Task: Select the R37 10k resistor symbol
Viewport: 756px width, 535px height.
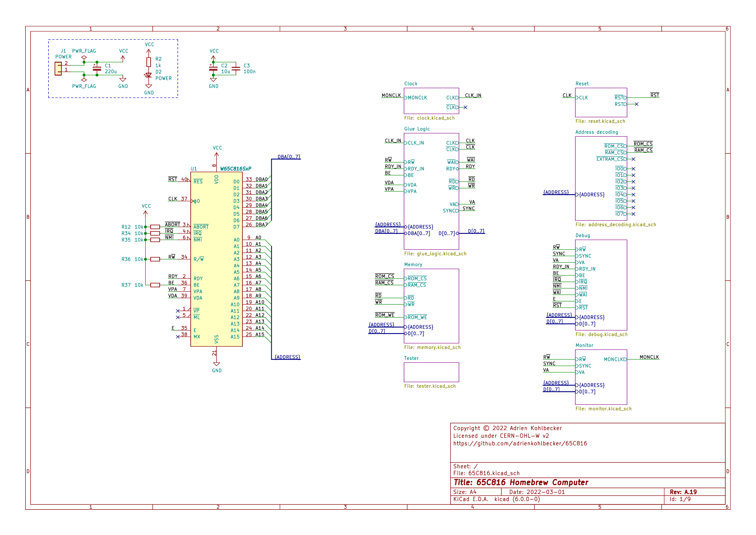Action: click(155, 285)
